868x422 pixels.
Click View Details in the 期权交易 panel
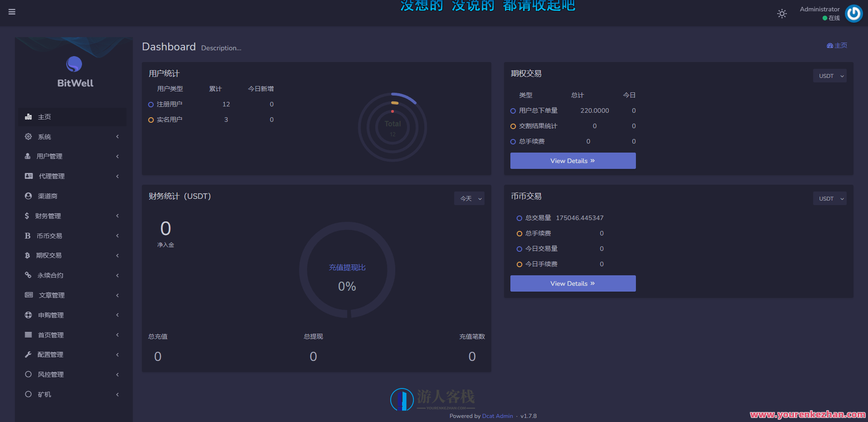click(572, 161)
